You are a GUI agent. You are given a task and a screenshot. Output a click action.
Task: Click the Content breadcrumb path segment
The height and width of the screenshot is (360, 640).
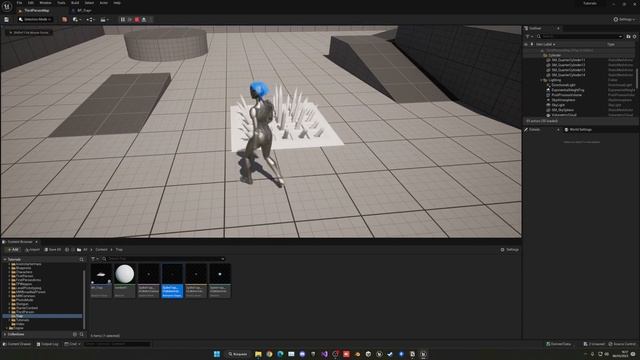pos(101,249)
